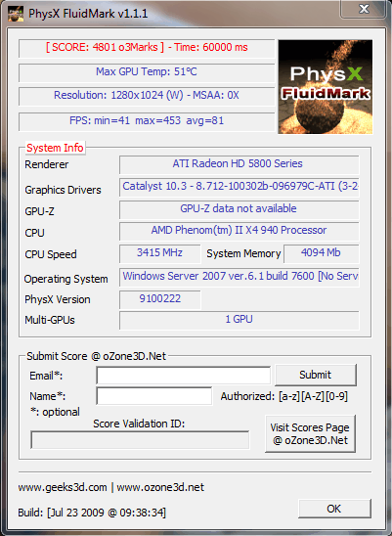
Task: Click the GPU-Z data not available field
Action: pyautogui.click(x=239, y=209)
